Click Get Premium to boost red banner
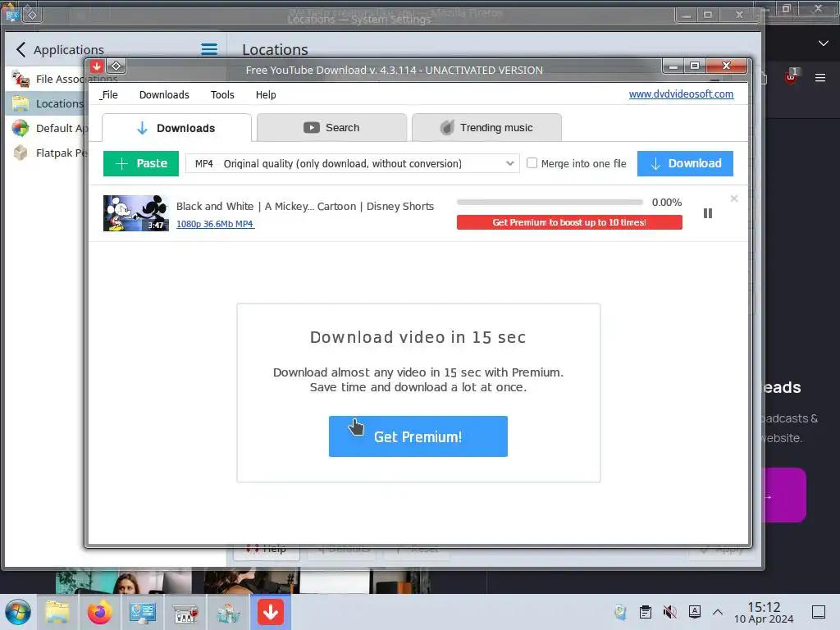 569,222
